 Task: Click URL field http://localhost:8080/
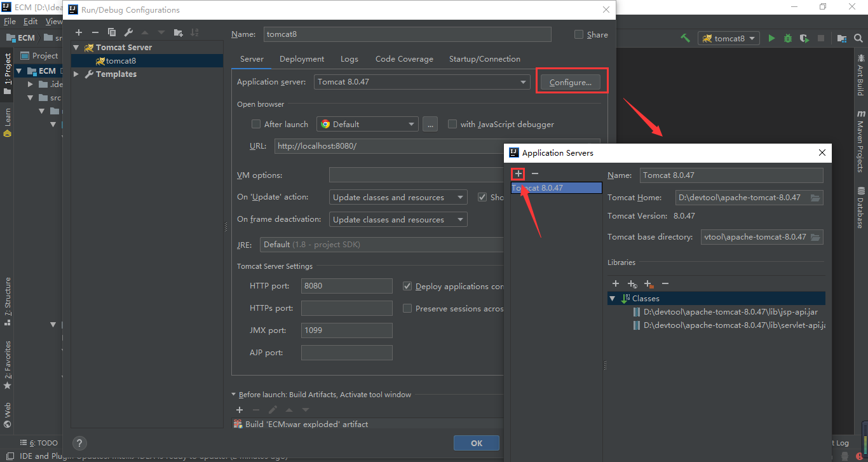click(437, 146)
